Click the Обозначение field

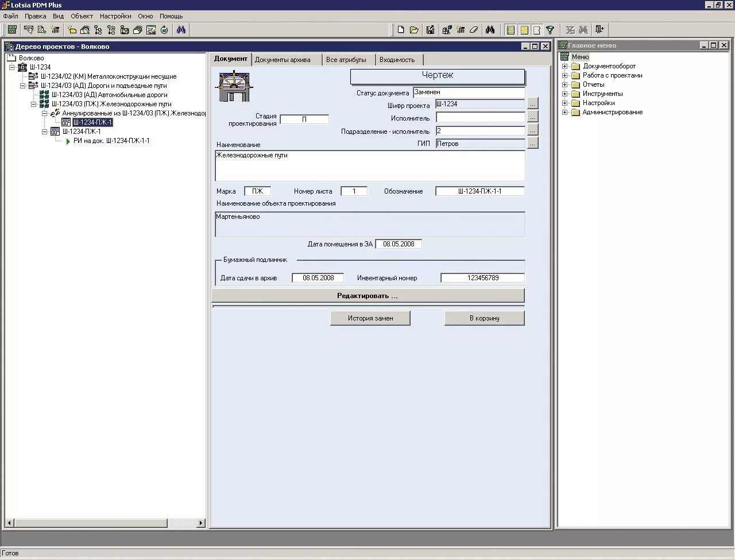(x=480, y=191)
